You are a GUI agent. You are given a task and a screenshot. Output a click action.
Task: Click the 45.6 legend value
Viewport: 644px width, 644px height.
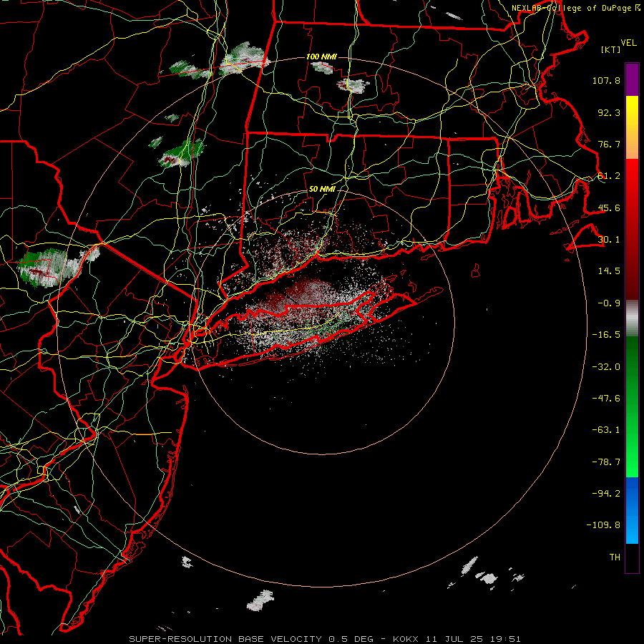(x=609, y=208)
